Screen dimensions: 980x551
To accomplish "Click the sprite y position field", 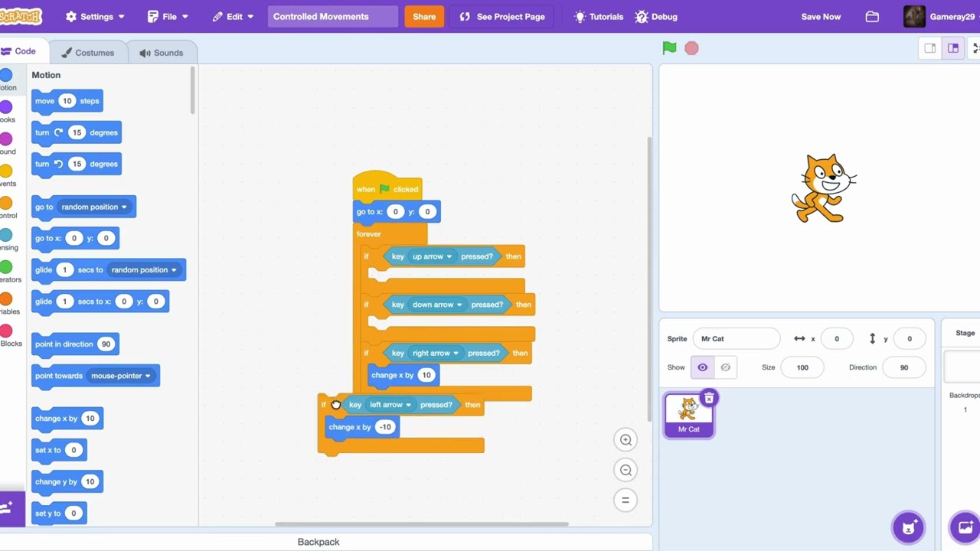I will (x=910, y=338).
